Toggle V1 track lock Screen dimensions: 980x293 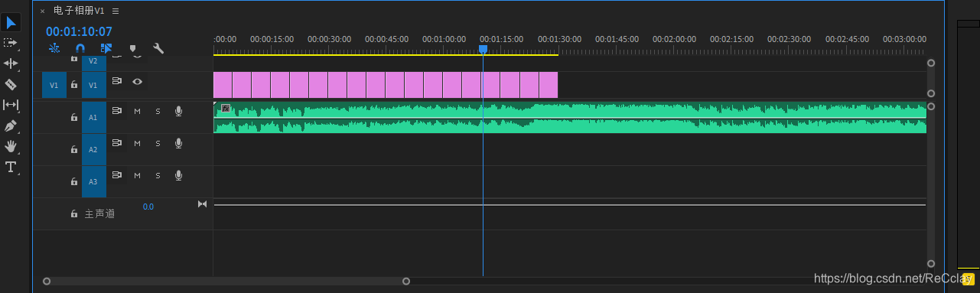coord(74,85)
